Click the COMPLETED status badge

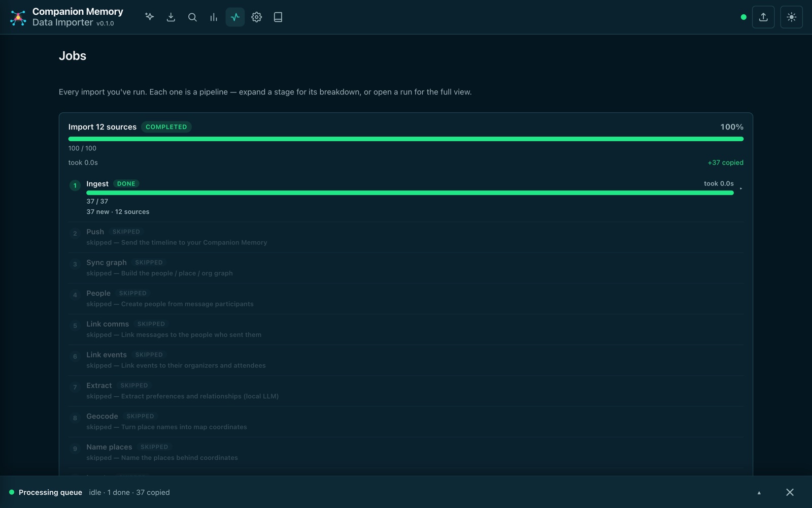pos(166,127)
